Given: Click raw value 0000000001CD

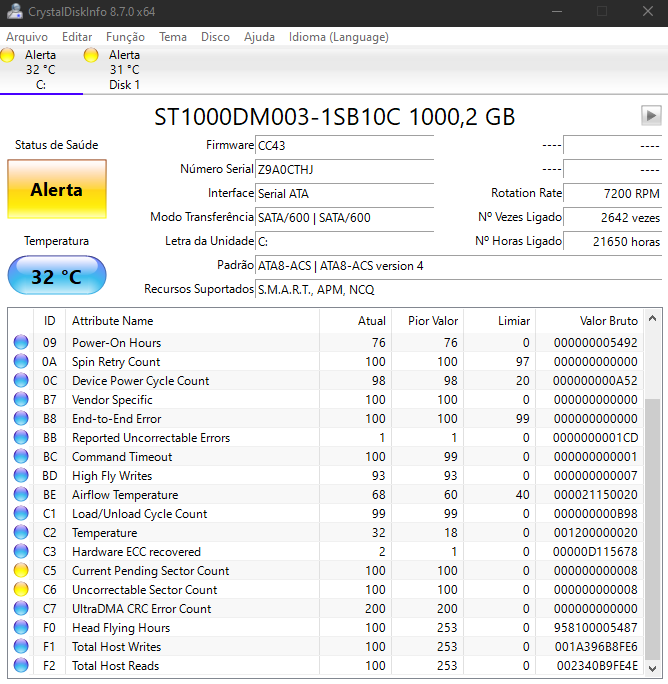Looking at the screenshot, I should click(595, 438).
